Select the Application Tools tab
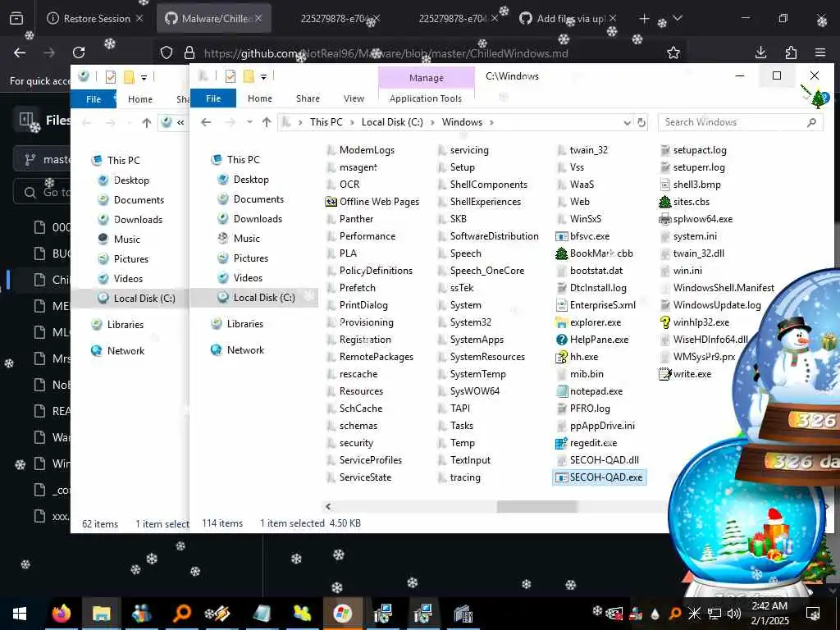Screen dimensions: 840x630 click(x=426, y=98)
